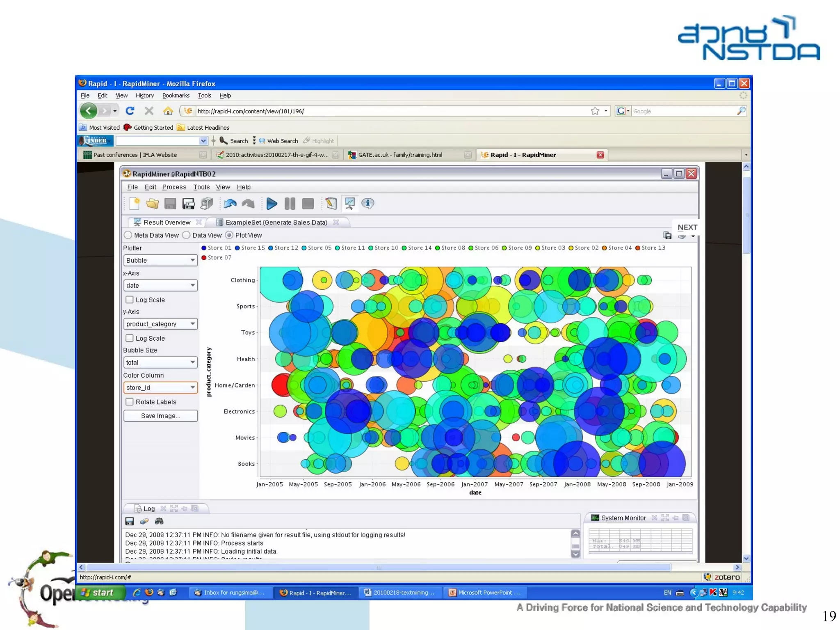This screenshot has height=630, width=840.
Task: Click the Save floppy disk toolbar icon
Action: click(x=170, y=204)
